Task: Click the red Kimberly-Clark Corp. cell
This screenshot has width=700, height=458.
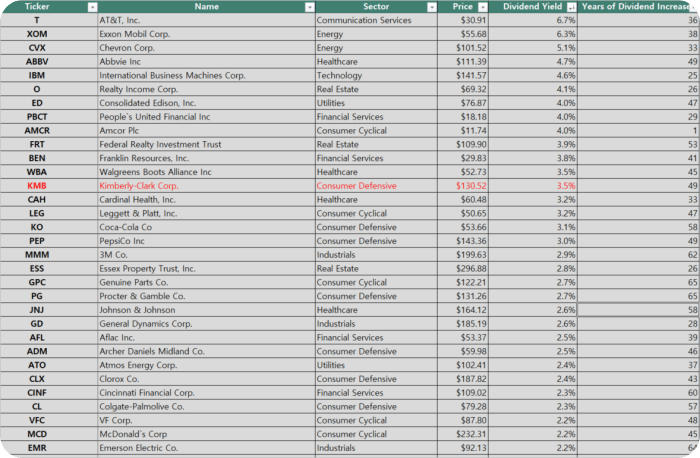Action: [x=206, y=186]
